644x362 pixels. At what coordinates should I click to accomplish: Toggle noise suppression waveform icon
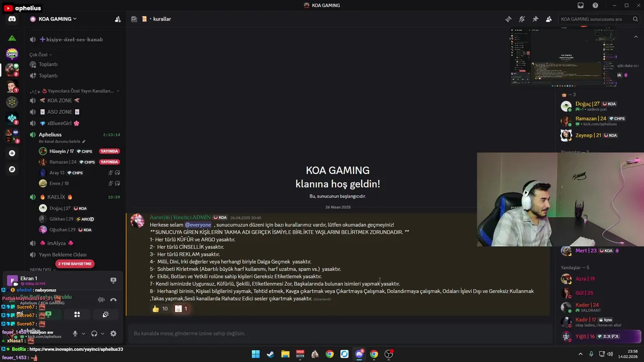point(101,300)
